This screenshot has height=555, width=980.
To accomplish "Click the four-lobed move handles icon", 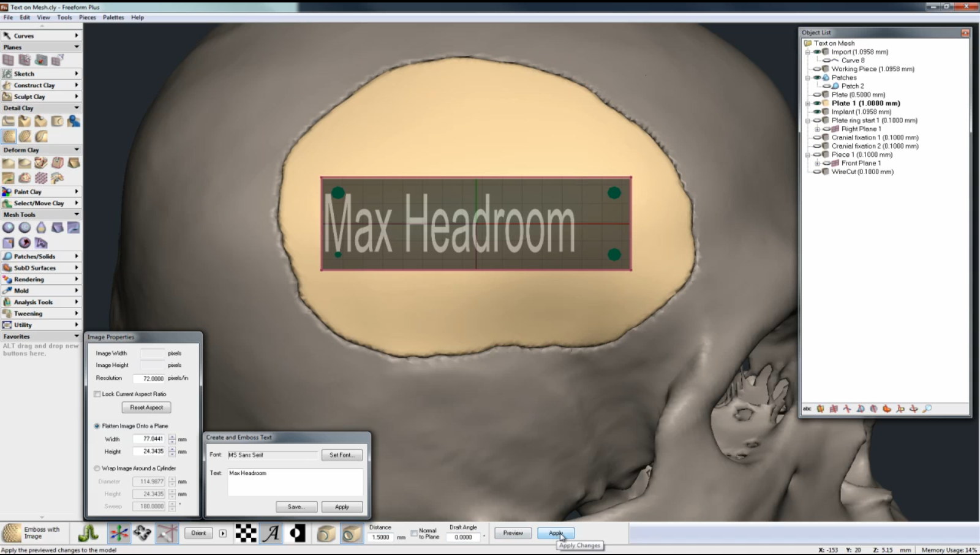I will 143,533.
